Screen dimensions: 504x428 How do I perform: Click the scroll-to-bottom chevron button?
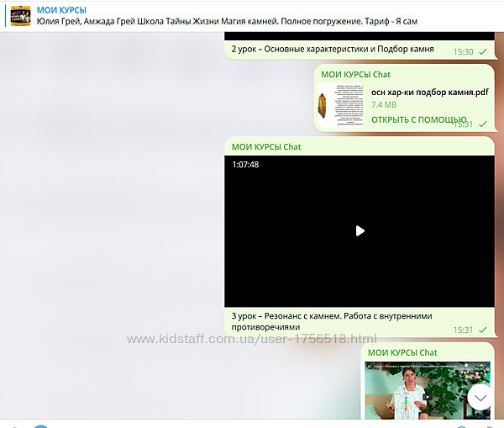pos(480,397)
